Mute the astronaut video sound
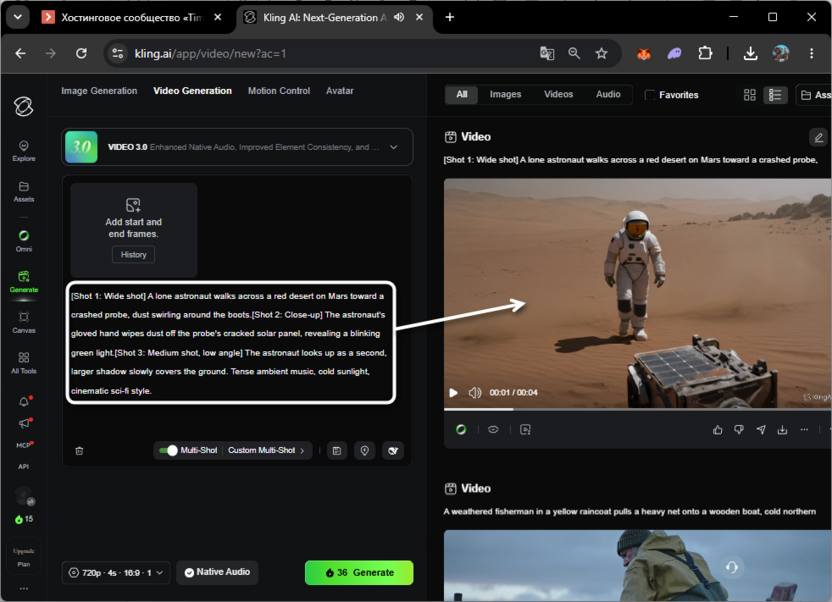832x602 pixels. coord(474,392)
